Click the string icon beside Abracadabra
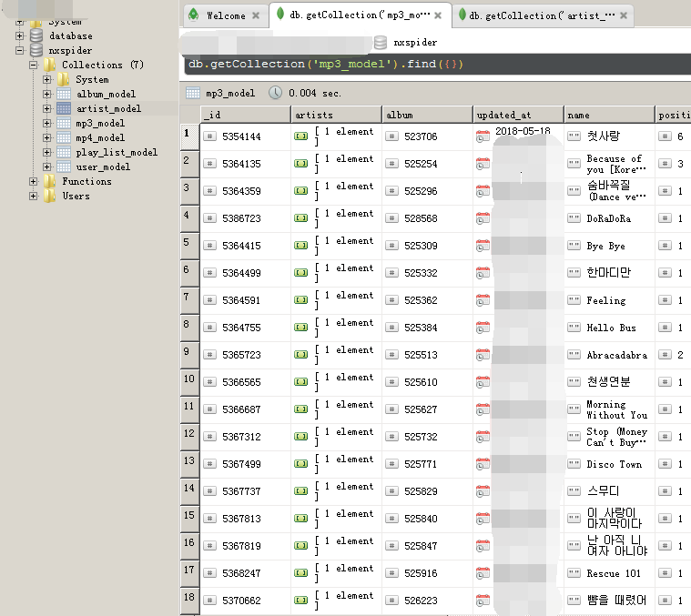The image size is (691, 616). click(x=574, y=355)
